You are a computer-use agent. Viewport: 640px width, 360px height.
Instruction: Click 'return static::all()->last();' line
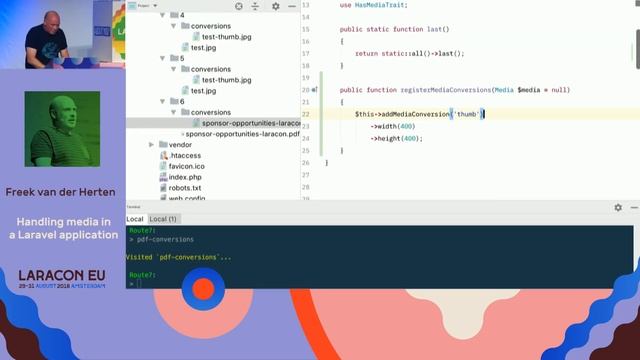coord(409,53)
